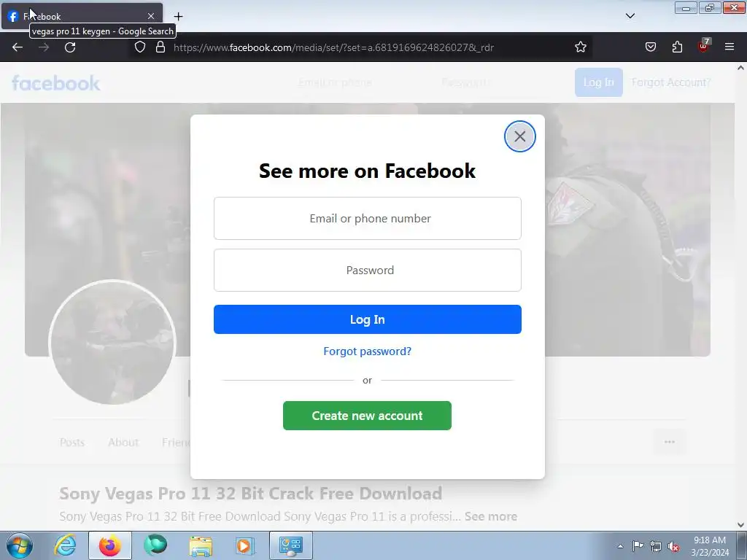Click the scrollbar up arrow
This screenshot has height=560, width=747.
(740, 68)
